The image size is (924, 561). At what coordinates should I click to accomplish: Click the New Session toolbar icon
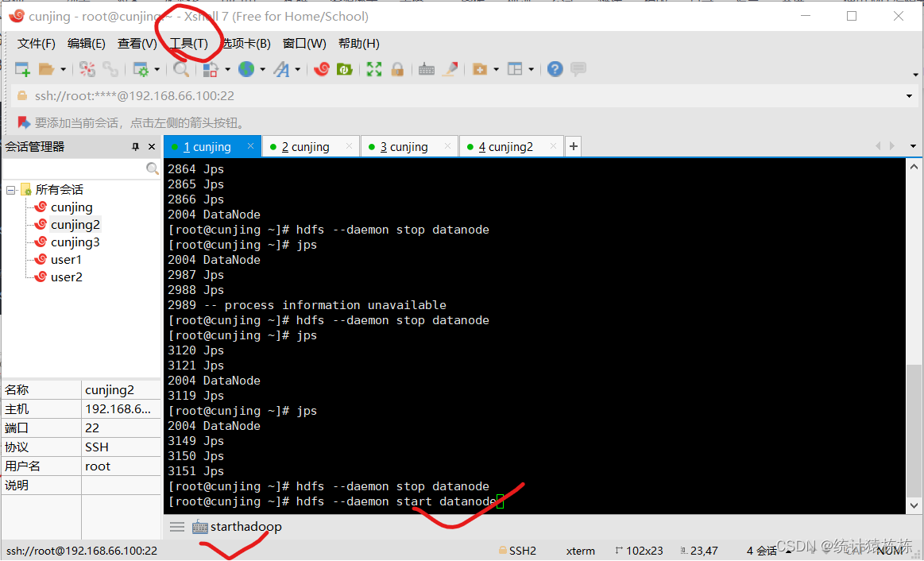(22, 69)
